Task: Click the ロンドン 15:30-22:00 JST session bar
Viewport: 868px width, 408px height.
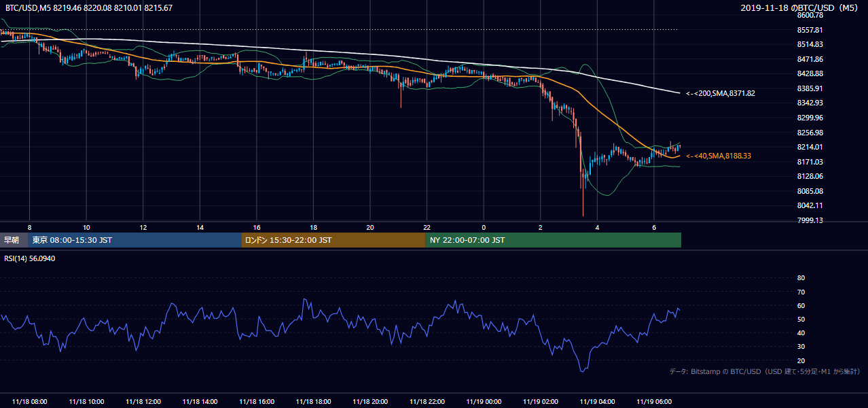Action: coord(333,240)
